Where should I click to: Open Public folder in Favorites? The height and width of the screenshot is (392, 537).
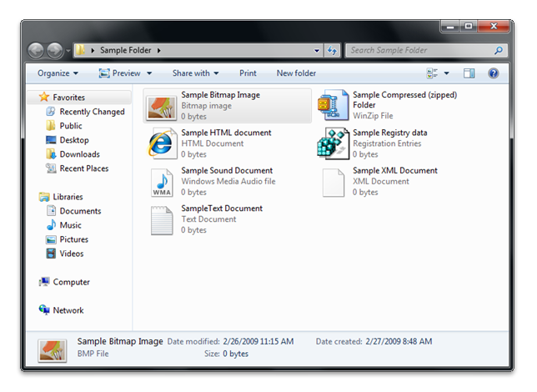(71, 126)
